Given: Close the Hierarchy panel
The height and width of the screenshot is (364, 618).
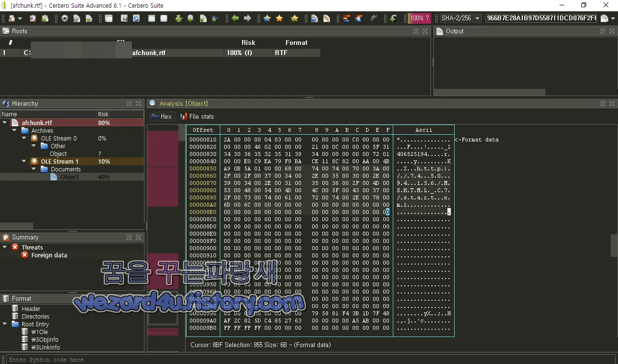Looking at the screenshot, I should tap(139, 103).
